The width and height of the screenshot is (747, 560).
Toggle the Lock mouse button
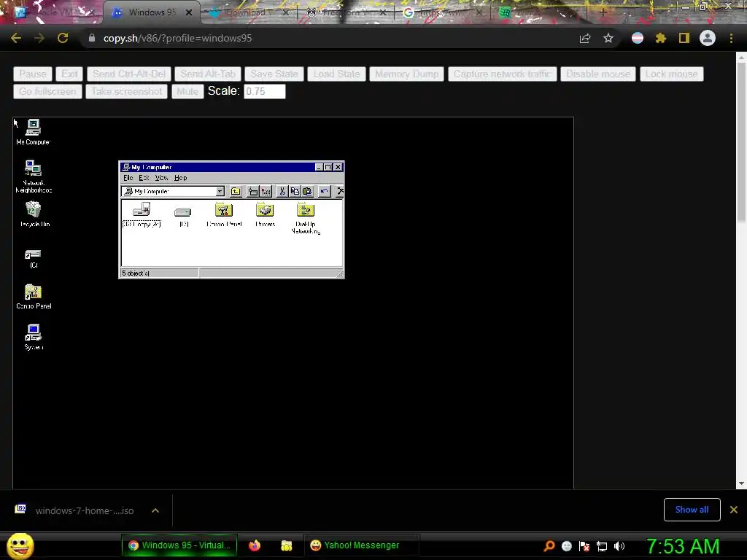[671, 74]
